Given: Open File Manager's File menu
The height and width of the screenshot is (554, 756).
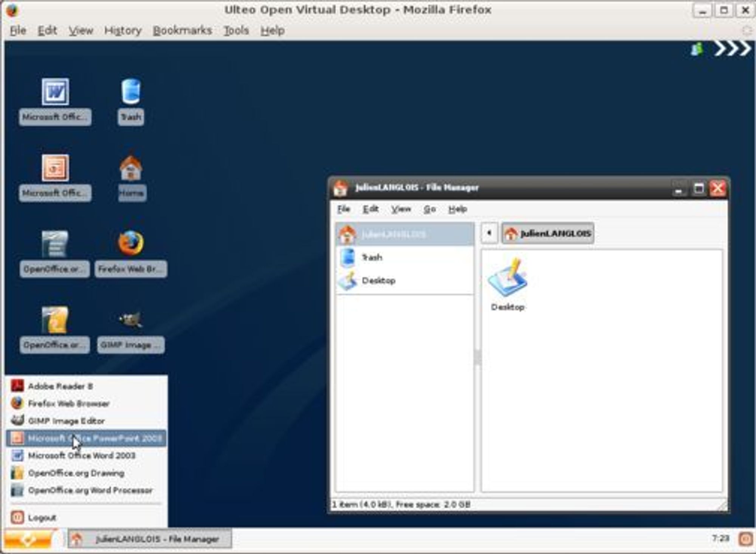Looking at the screenshot, I should coord(344,209).
